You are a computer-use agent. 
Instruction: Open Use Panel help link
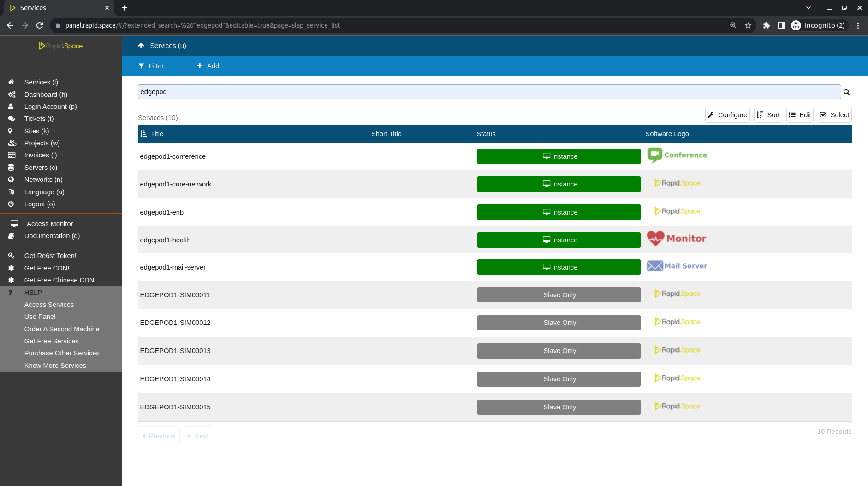(x=40, y=317)
